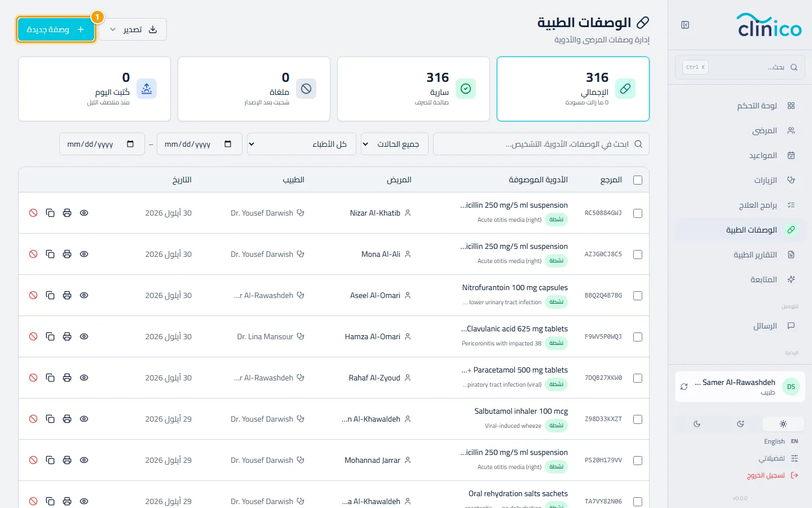Go to المرضى patients page

pos(739,130)
